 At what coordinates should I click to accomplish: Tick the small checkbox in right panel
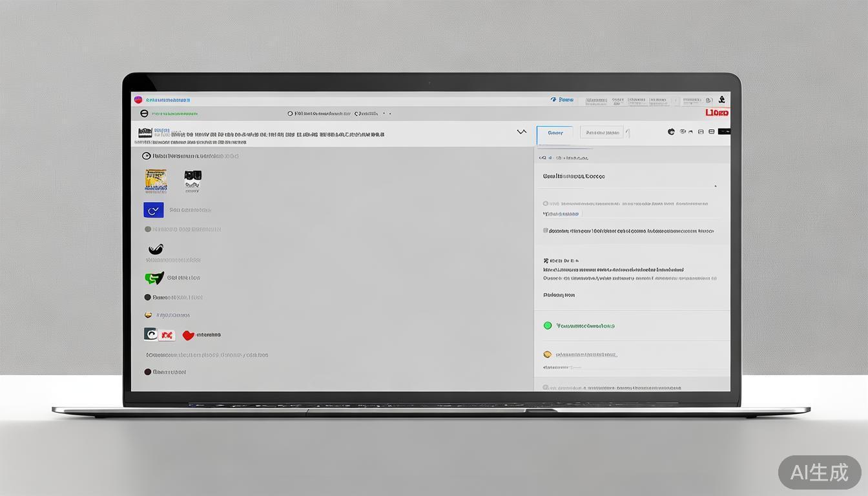tap(546, 231)
